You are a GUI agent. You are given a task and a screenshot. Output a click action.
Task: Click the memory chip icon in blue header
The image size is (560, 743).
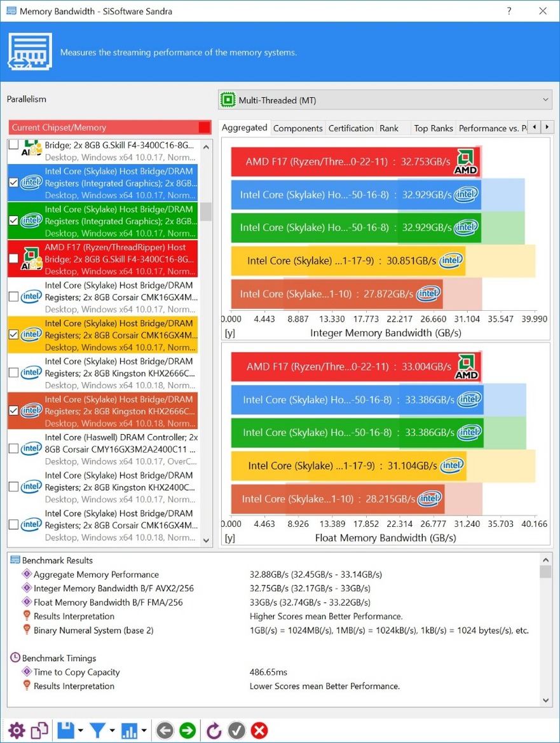pos(30,51)
